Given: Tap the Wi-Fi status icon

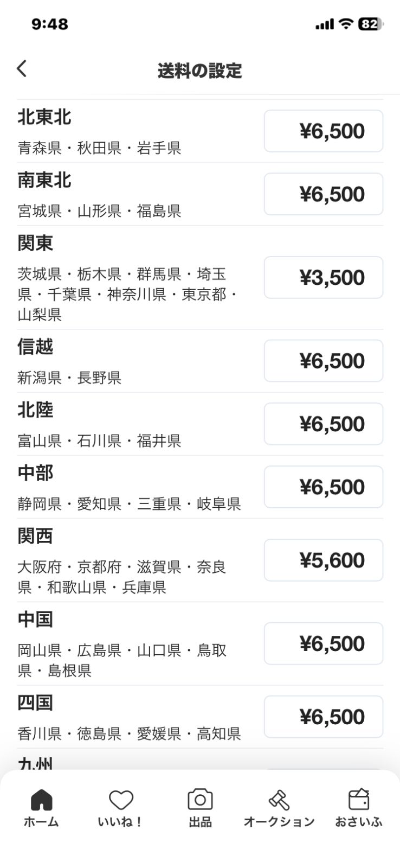Looking at the screenshot, I should 345,24.
